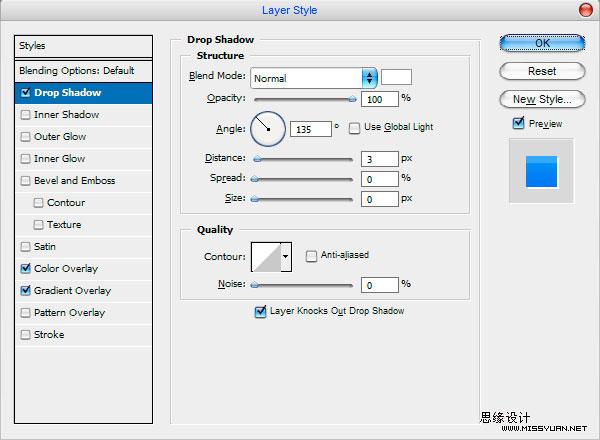Enable Anti-aliased contour option
600x440 pixels.
coord(311,256)
